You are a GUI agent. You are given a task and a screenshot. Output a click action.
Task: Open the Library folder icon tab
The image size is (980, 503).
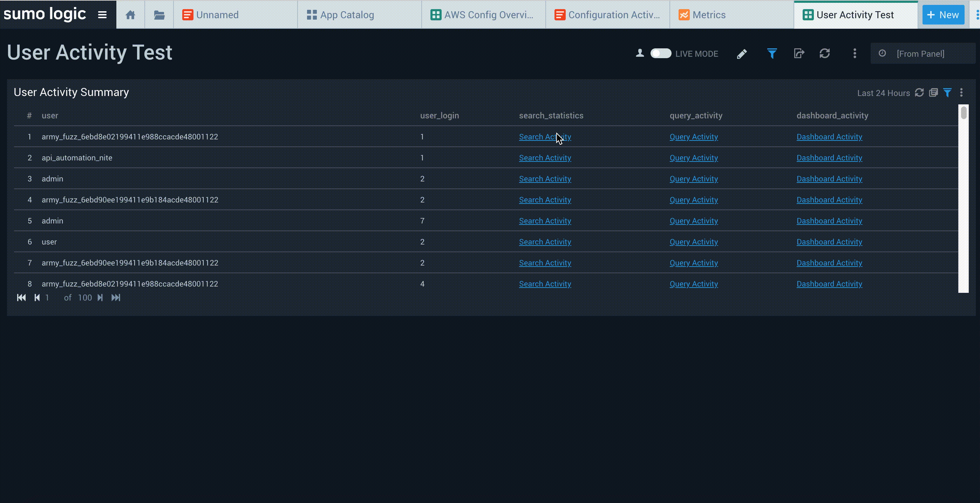(x=159, y=15)
